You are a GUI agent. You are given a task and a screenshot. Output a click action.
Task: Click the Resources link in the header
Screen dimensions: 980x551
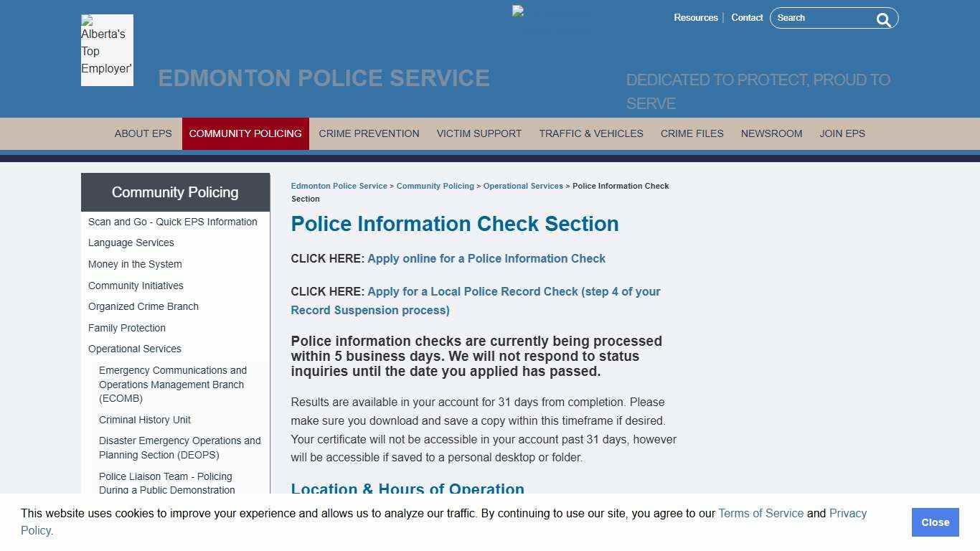click(x=695, y=17)
